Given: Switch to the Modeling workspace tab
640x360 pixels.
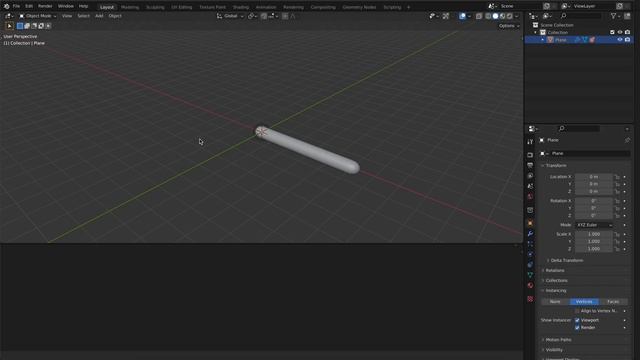Looking at the screenshot, I should pyautogui.click(x=130, y=7).
